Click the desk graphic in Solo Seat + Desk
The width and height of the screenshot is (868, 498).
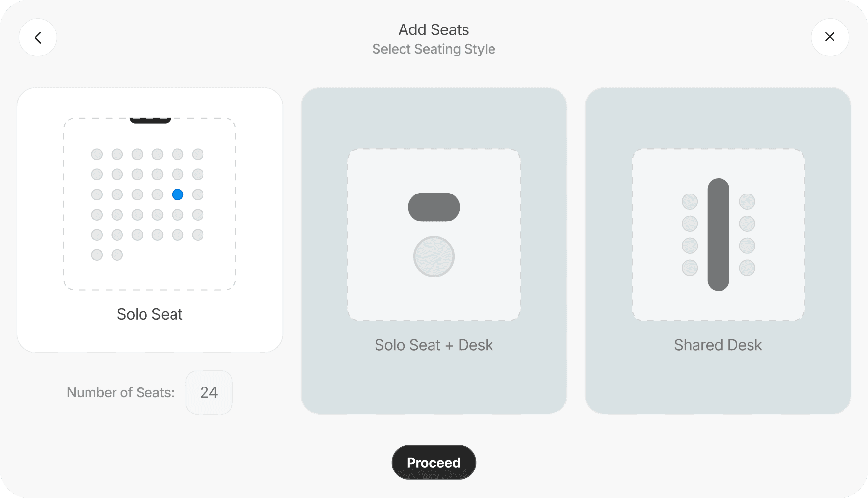(434, 207)
